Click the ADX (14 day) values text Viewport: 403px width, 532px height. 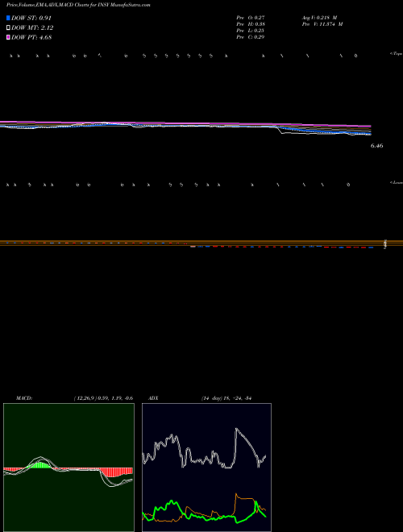click(x=226, y=398)
